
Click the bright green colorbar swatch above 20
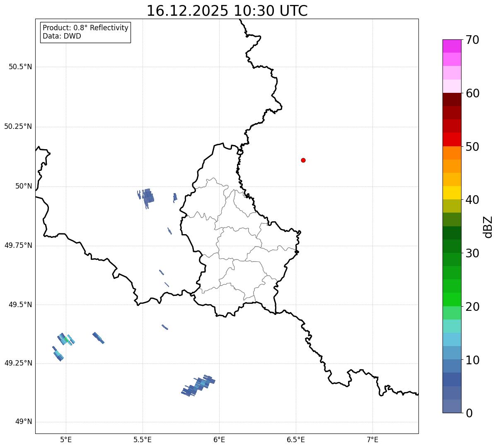452,299
